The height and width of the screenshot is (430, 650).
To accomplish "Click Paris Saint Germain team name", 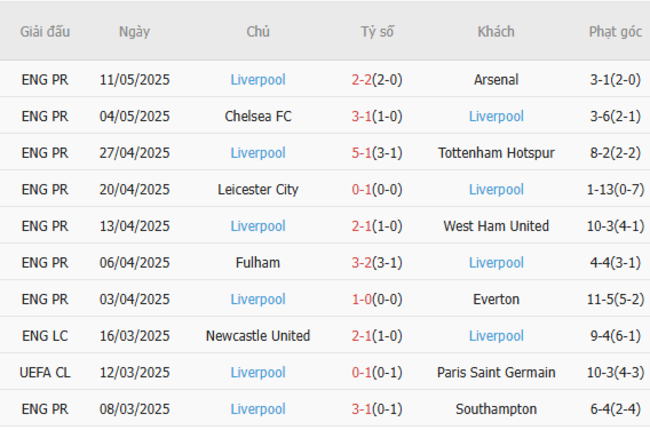I will [496, 372].
